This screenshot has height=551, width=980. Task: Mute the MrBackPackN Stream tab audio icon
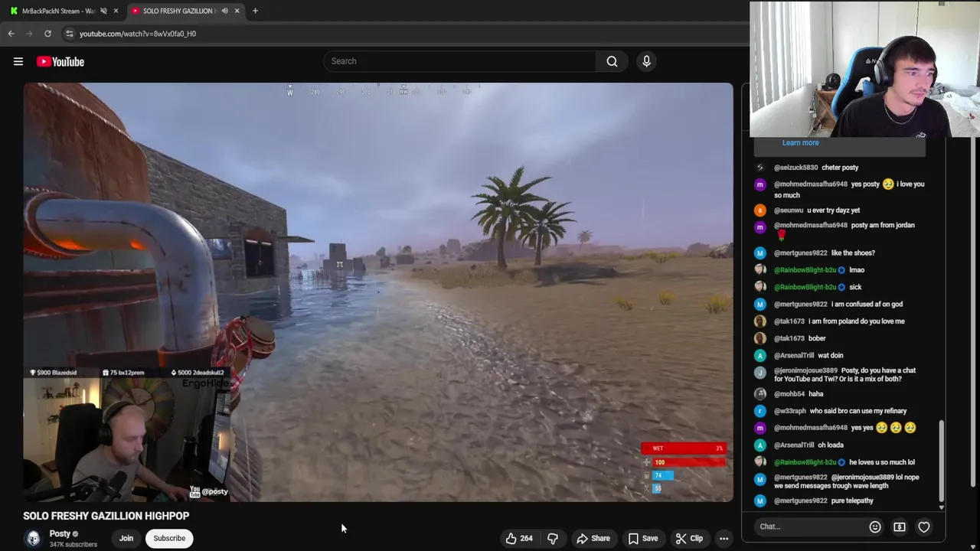pyautogui.click(x=103, y=11)
